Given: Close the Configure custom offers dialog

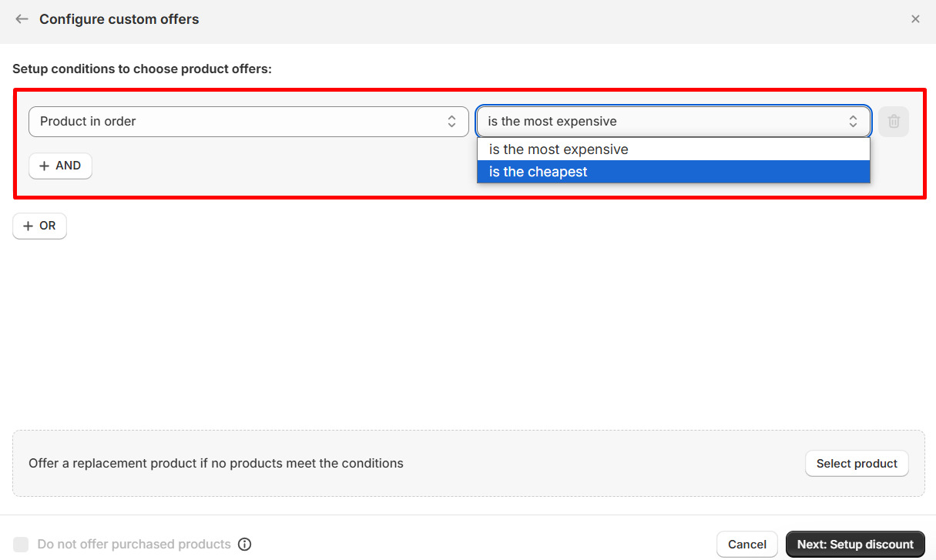Looking at the screenshot, I should 915,19.
